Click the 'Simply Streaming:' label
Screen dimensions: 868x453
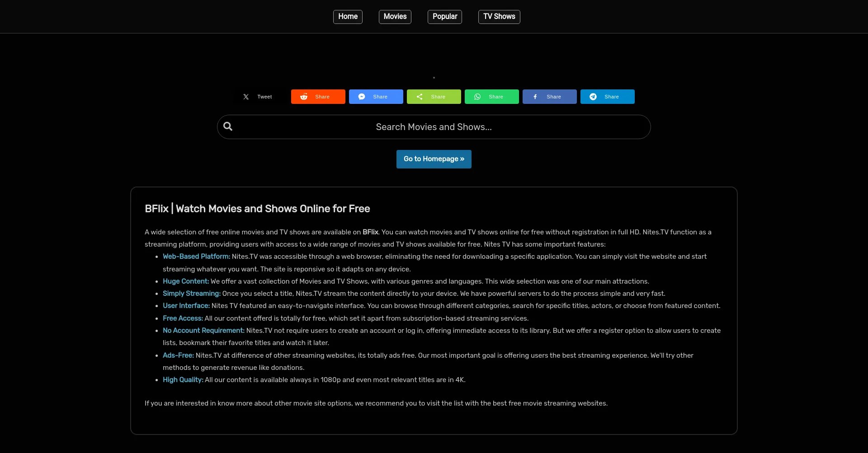(192, 294)
